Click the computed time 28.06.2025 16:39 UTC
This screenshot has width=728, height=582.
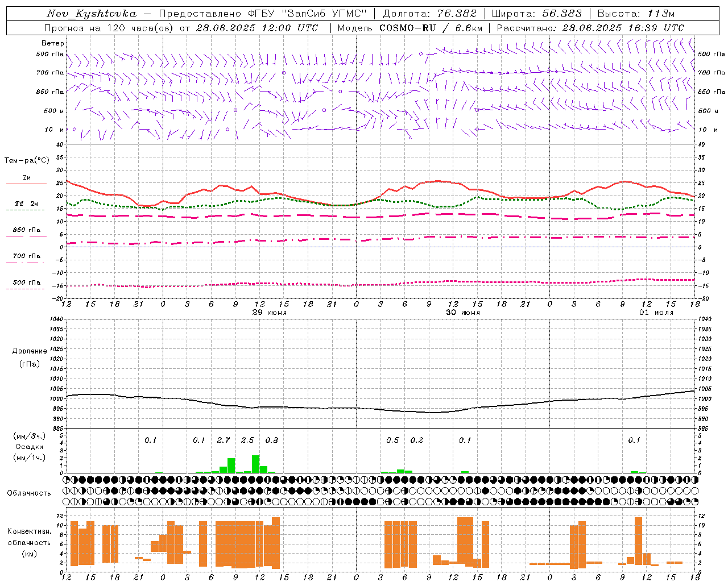tap(623, 28)
